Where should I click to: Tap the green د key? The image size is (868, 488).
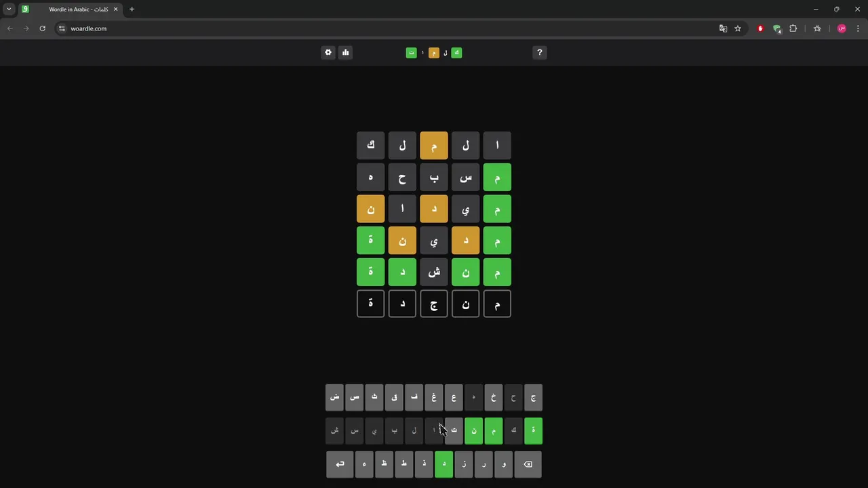(x=443, y=464)
